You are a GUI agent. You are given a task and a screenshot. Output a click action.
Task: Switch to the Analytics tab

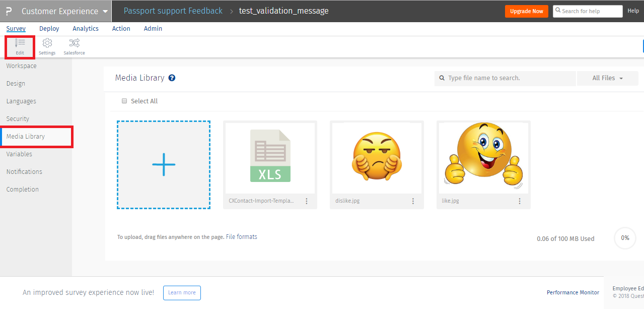tap(86, 29)
